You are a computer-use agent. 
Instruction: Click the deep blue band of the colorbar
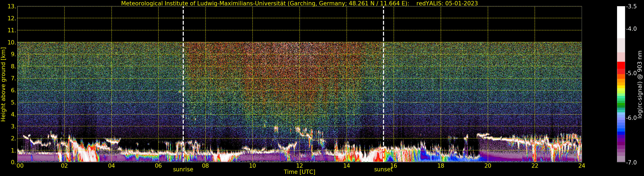coord(621,133)
